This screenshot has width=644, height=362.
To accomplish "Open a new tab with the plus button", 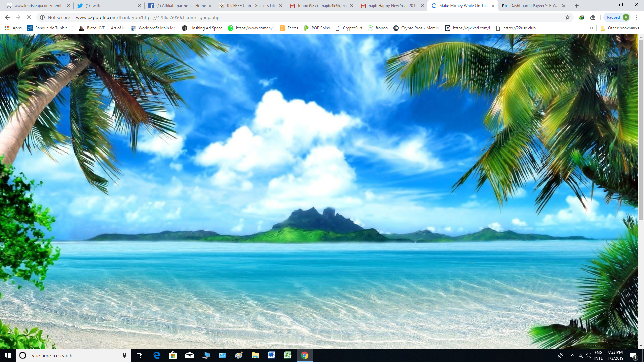I will point(577,6).
